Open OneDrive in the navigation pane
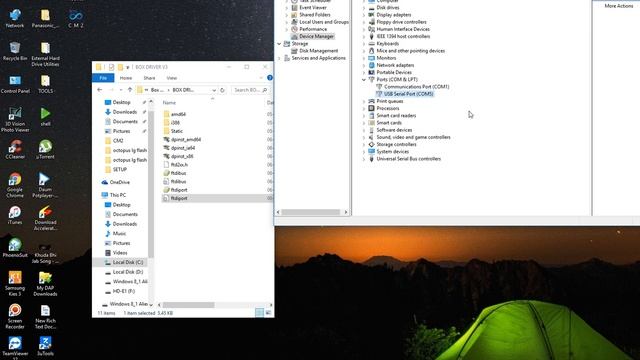This screenshot has height=360, width=640. [x=120, y=182]
